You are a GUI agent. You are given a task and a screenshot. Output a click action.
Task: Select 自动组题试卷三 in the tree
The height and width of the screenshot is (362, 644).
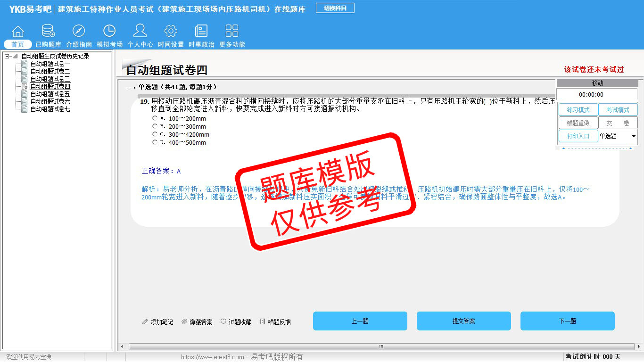[50, 79]
